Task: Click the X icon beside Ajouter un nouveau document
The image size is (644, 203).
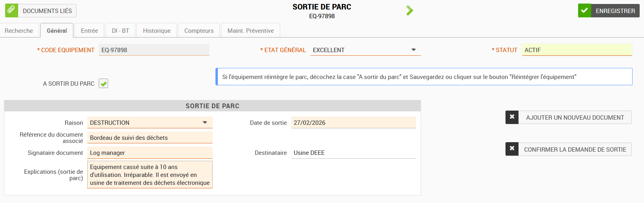Action: 512,117
